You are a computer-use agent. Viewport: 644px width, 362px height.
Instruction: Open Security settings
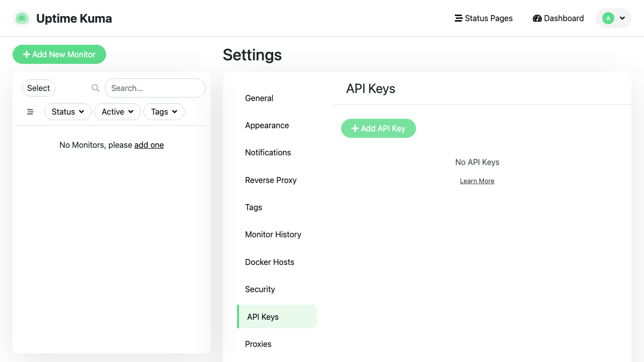[277, 289]
